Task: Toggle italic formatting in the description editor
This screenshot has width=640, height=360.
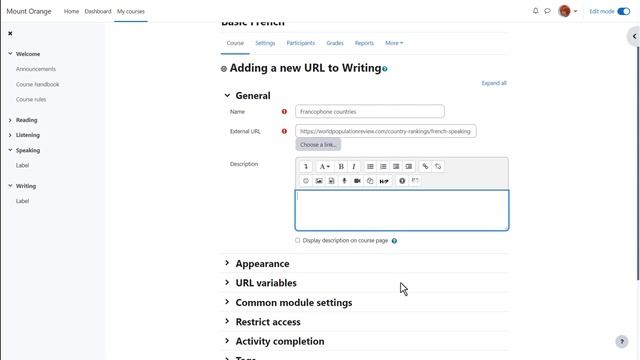Action: point(353,167)
